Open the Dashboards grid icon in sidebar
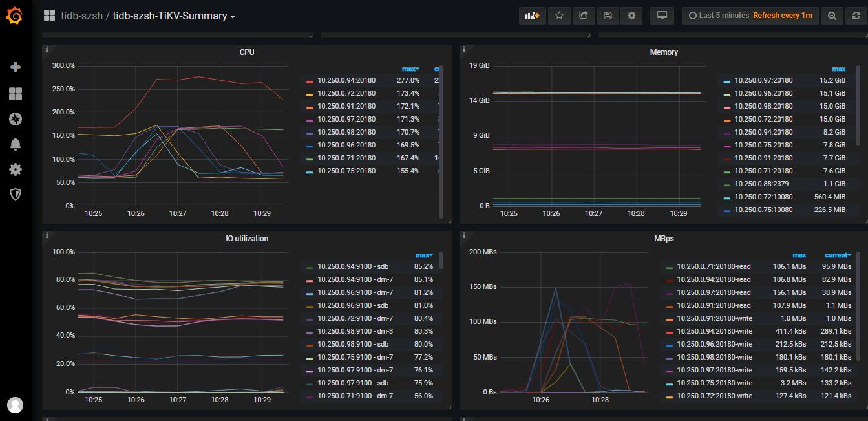The image size is (868, 421). tap(16, 94)
